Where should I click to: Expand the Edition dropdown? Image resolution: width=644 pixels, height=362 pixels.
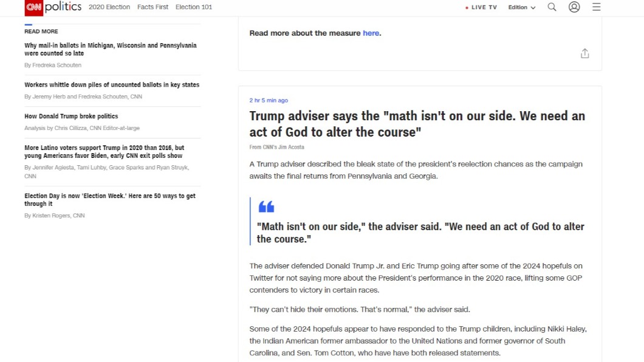522,7
